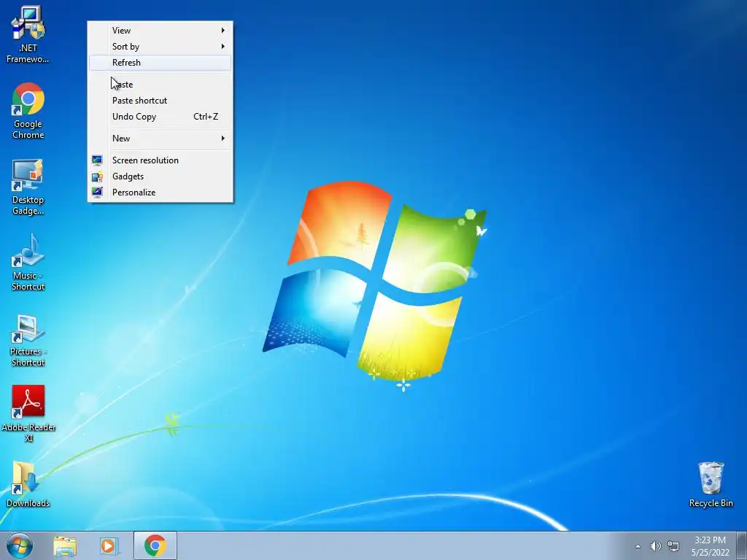Select the Music shortcut icon
747x560 pixels.
pos(28,262)
